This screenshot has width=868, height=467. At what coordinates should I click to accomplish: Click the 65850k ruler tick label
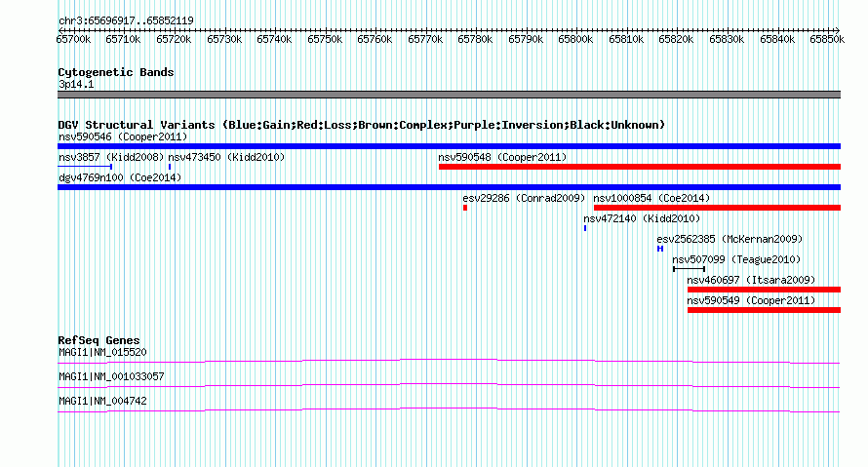(x=827, y=39)
